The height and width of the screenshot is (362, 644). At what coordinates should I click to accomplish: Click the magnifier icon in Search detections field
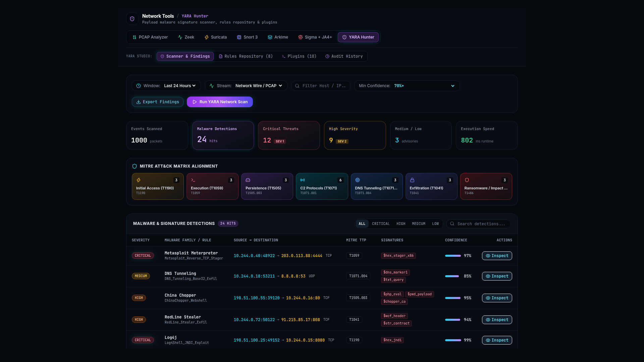tap(452, 224)
